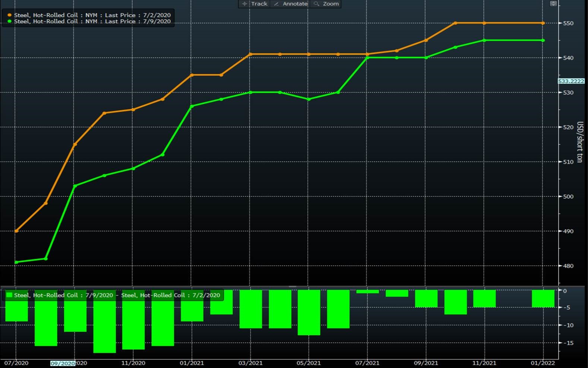The width and height of the screenshot is (588, 368).
Task: Click the spread legend label in lower panel
Action: pos(117,295)
